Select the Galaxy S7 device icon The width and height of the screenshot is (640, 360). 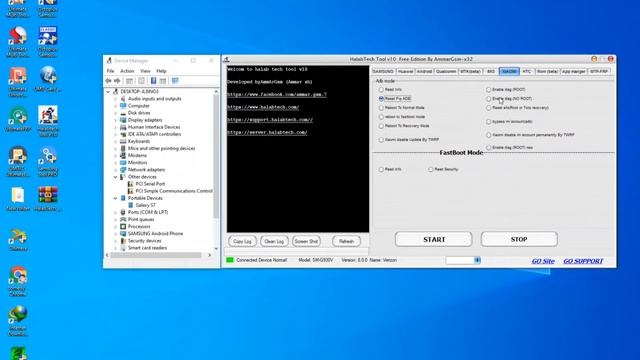point(131,205)
